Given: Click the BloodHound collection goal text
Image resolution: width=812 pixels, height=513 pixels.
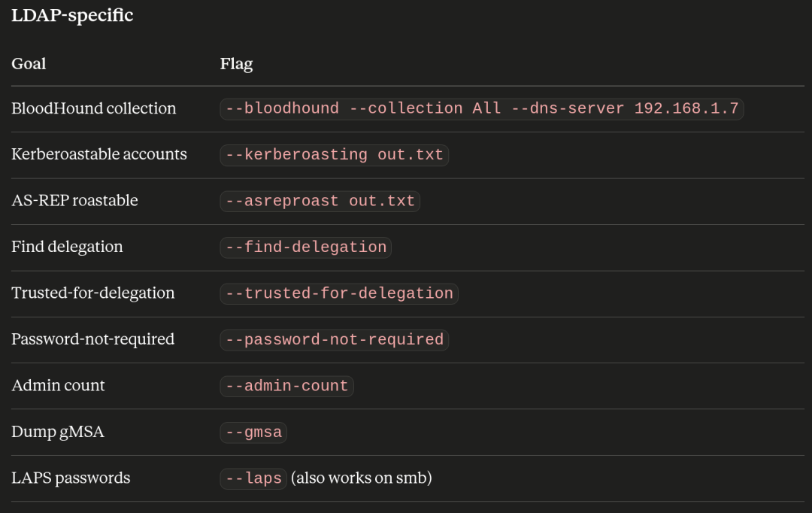Looking at the screenshot, I should (x=94, y=108).
